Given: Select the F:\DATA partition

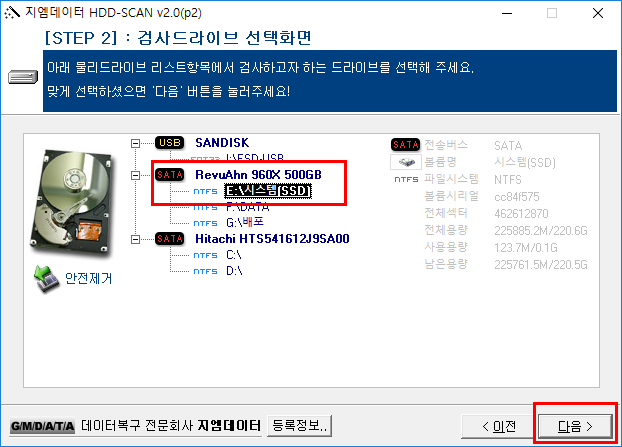Looking at the screenshot, I should pyautogui.click(x=248, y=207).
